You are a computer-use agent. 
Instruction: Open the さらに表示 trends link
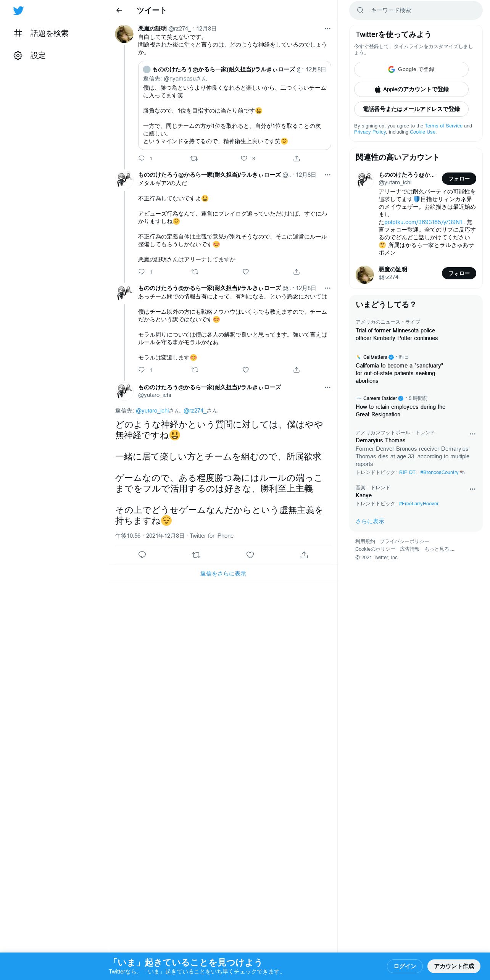[x=370, y=521]
